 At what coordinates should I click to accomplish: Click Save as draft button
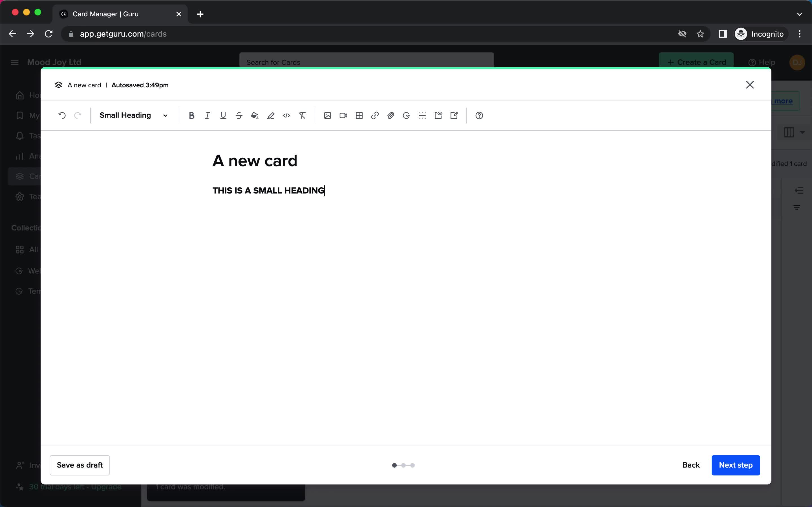pyautogui.click(x=80, y=464)
